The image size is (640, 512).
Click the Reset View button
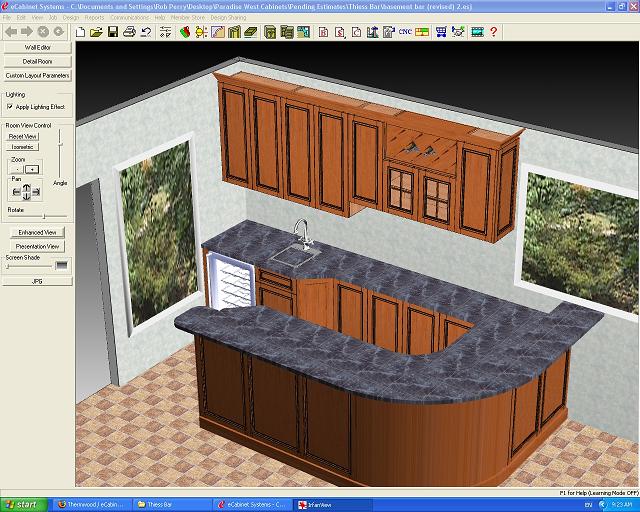(x=23, y=136)
